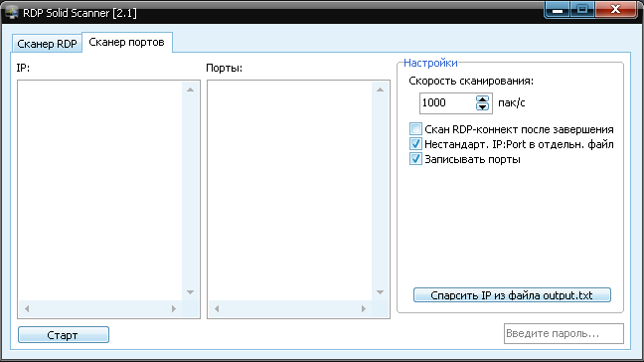Disable the Записывать порты checkbox

pyautogui.click(x=415, y=158)
